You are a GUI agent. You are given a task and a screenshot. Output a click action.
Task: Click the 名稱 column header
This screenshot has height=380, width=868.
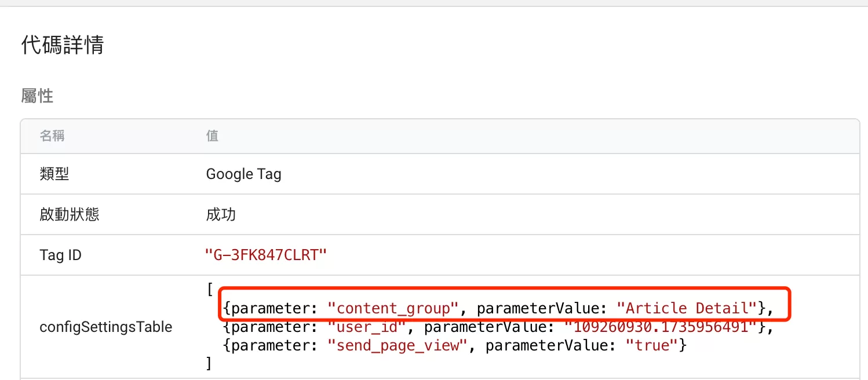point(52,136)
